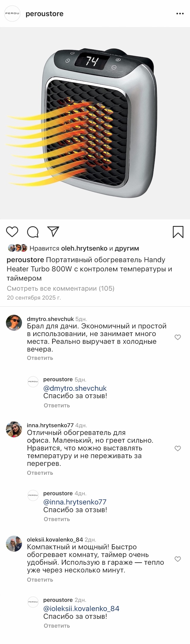Open dmytro.shevchuk's avatar
The height and width of the screenshot is (644, 190).
point(14,323)
